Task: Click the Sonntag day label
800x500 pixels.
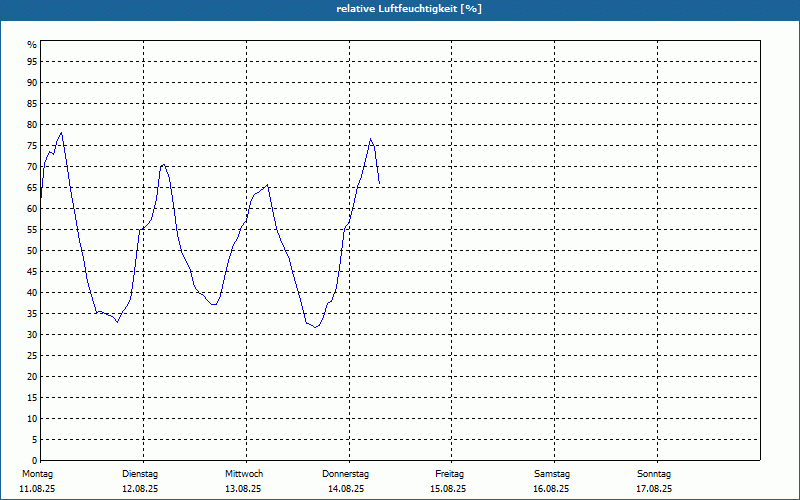Action: click(654, 474)
